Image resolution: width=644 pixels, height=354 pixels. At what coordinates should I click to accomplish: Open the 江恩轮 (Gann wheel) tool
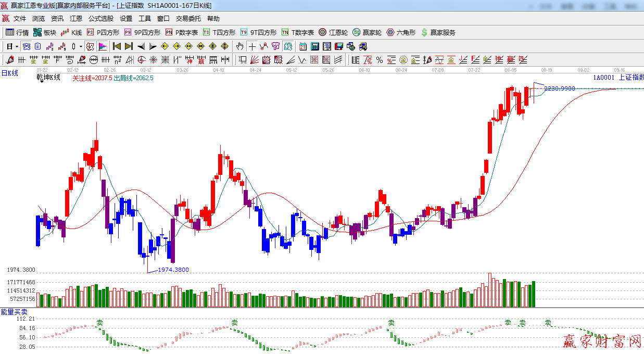[x=333, y=32]
